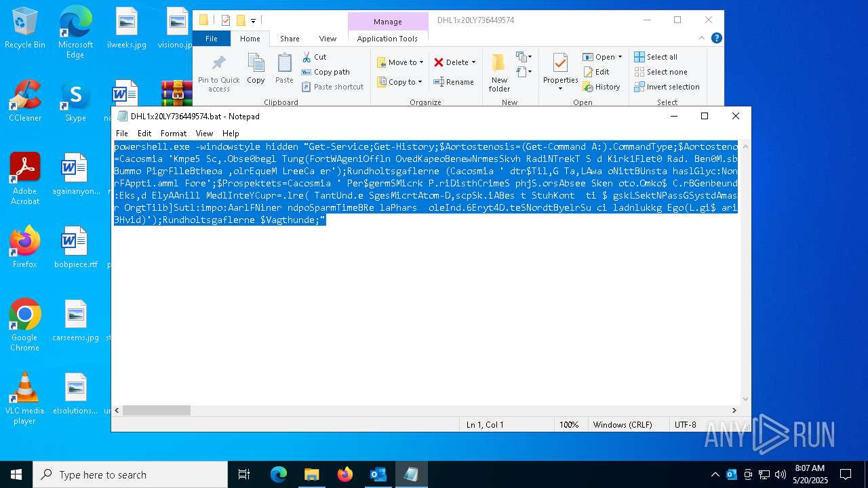Image resolution: width=868 pixels, height=488 pixels.
Task: Select ilweeks.jpg file on desktop
Action: coord(126,28)
